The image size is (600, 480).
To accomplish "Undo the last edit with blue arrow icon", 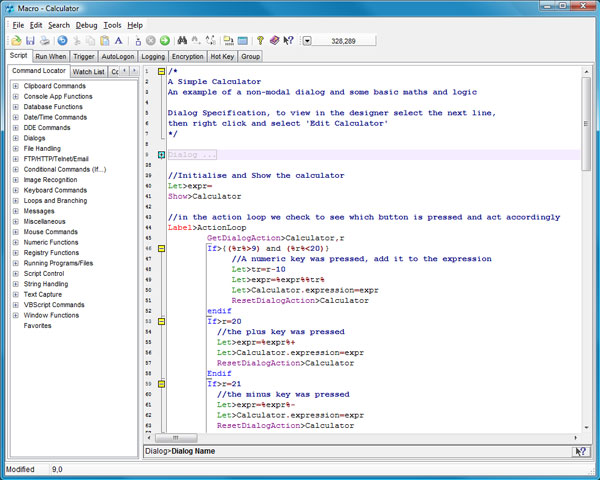I will (x=62, y=41).
